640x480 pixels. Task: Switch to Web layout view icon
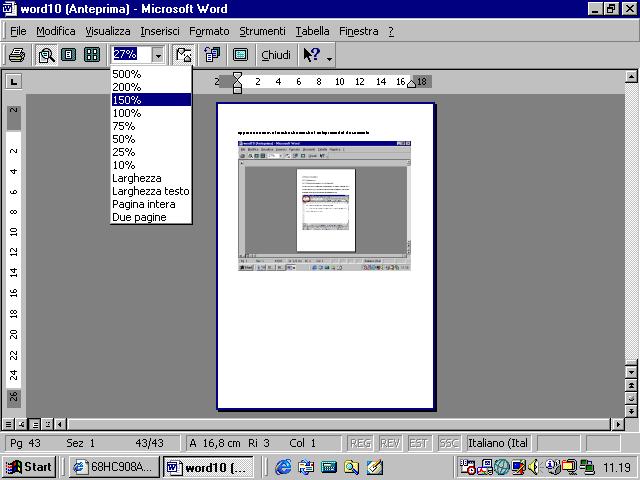tap(21, 424)
